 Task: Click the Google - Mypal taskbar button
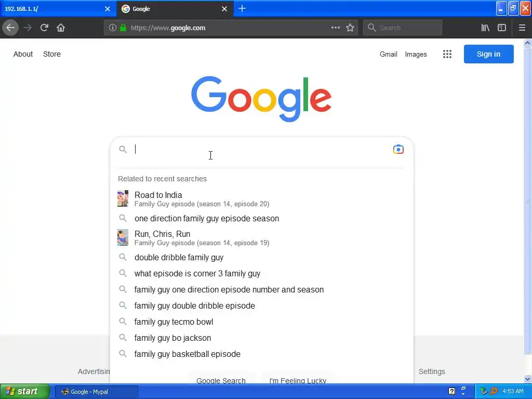(96, 392)
